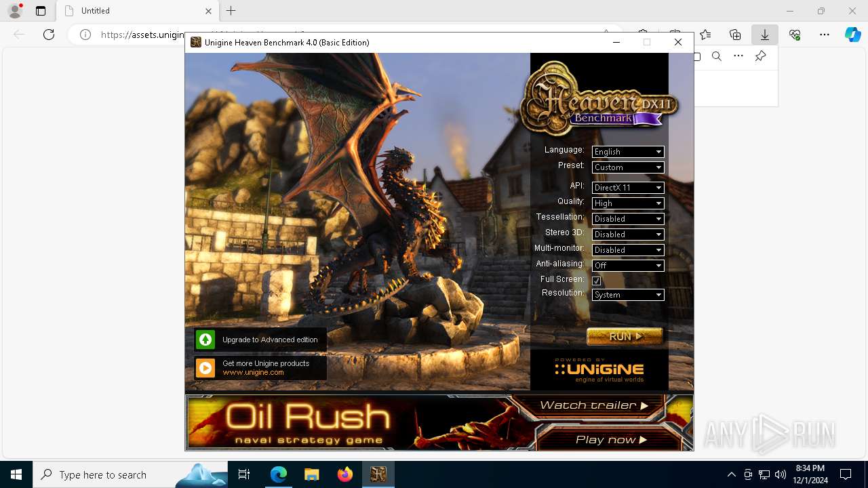Search downloads in Edge downloads panel

717,56
